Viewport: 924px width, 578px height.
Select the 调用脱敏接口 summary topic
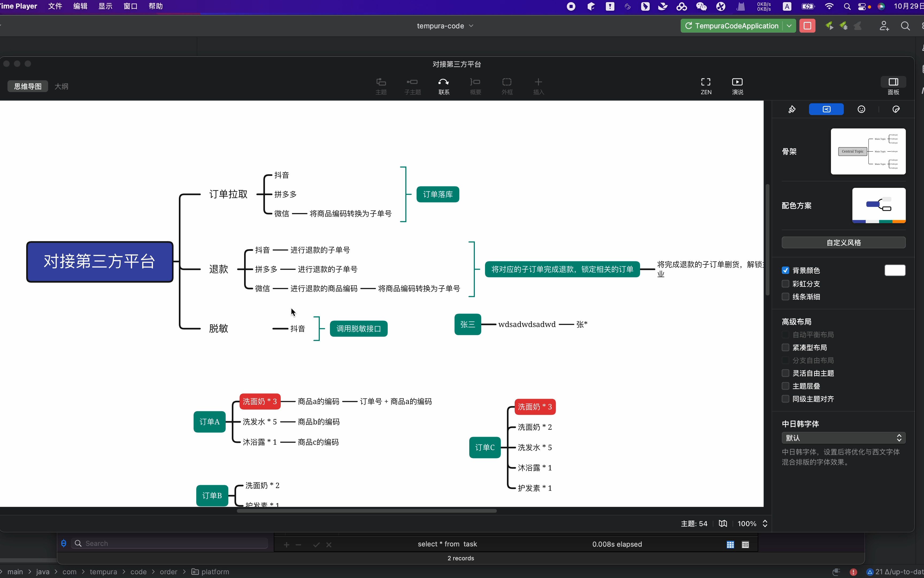(x=359, y=328)
